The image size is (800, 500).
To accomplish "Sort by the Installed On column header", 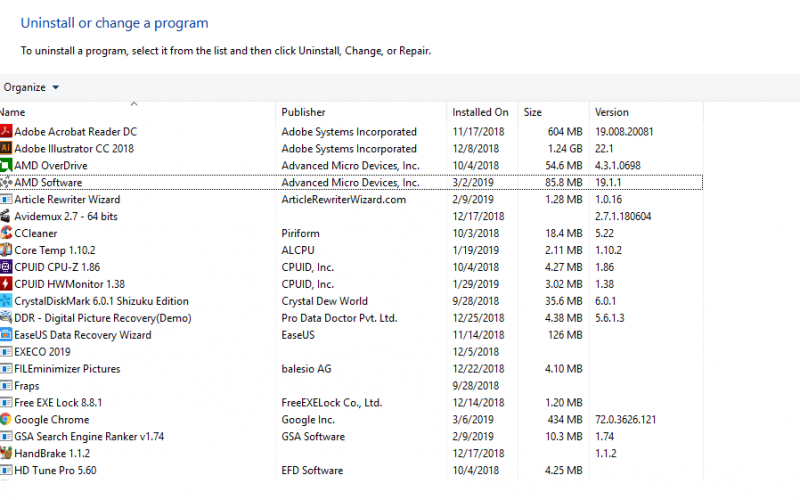I will 482,112.
